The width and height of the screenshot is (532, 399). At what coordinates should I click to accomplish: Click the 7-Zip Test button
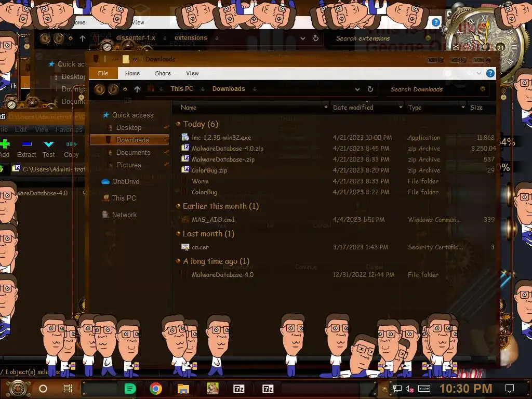[49, 149]
